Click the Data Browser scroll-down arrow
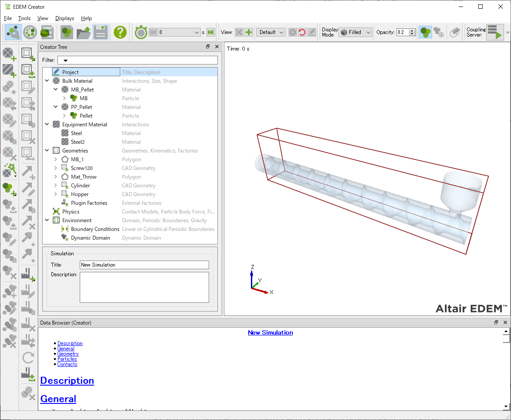 coord(506,406)
